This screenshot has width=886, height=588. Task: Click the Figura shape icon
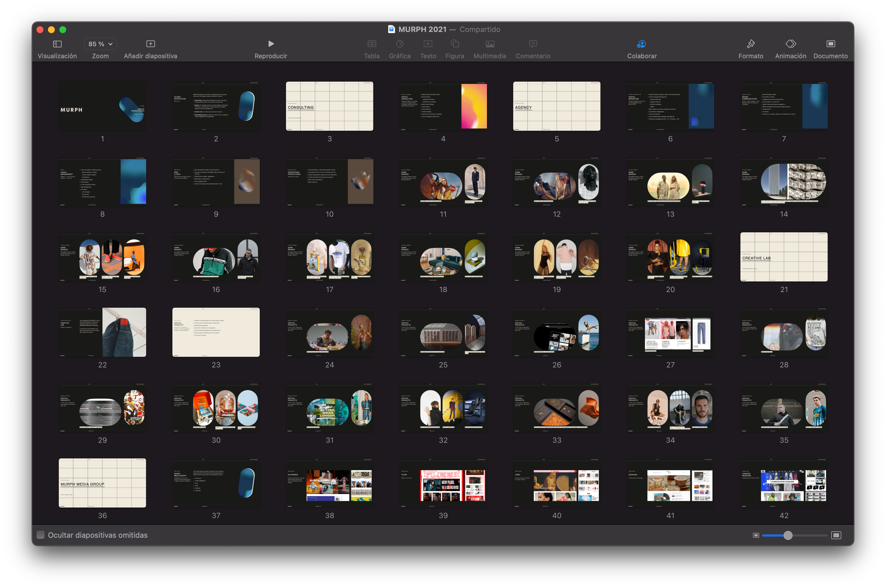pos(454,44)
